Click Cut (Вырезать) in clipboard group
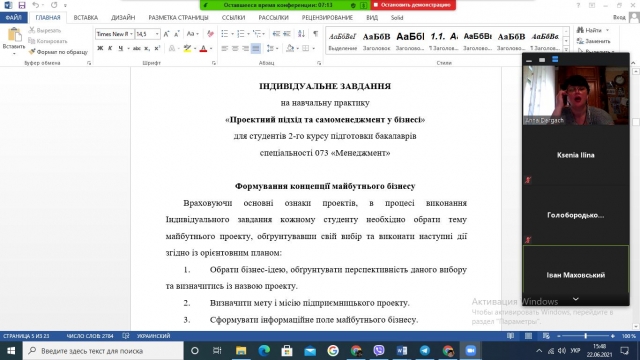 tap(45, 31)
